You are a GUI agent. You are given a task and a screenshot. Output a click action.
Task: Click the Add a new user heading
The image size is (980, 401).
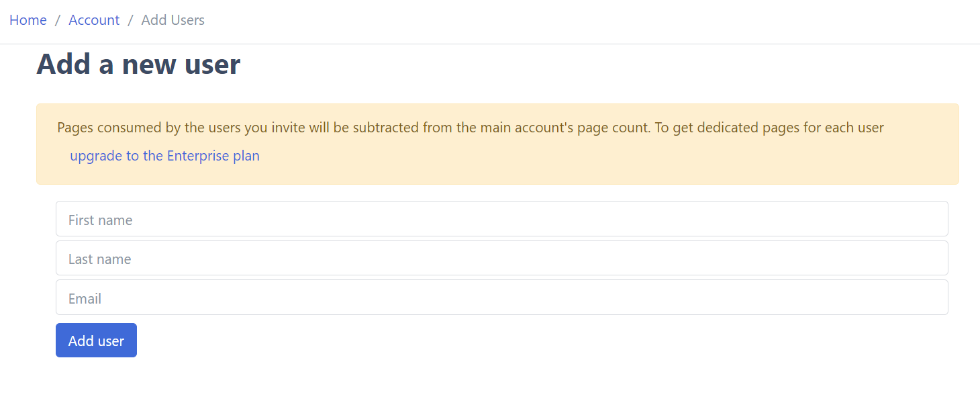point(138,64)
